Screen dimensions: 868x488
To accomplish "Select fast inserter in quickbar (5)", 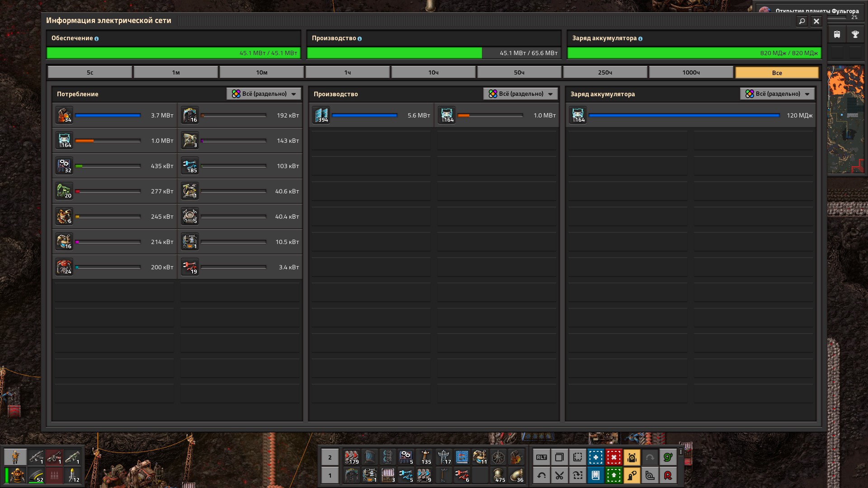I will click(x=406, y=475).
